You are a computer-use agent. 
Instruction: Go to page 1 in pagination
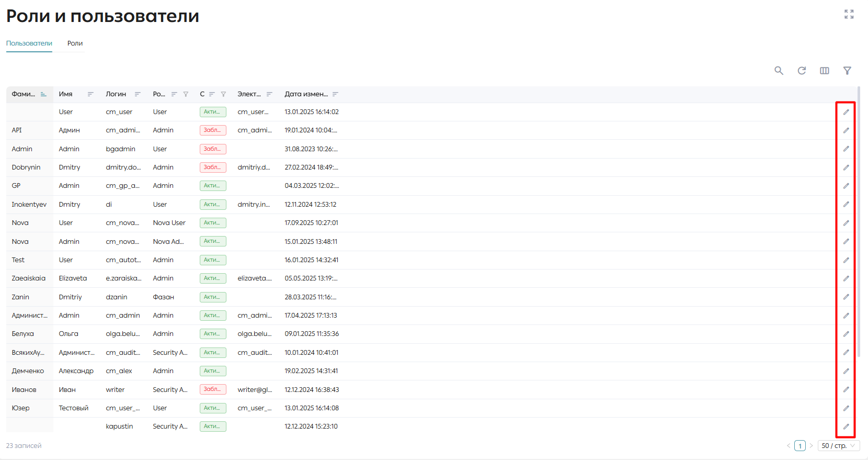pyautogui.click(x=800, y=446)
